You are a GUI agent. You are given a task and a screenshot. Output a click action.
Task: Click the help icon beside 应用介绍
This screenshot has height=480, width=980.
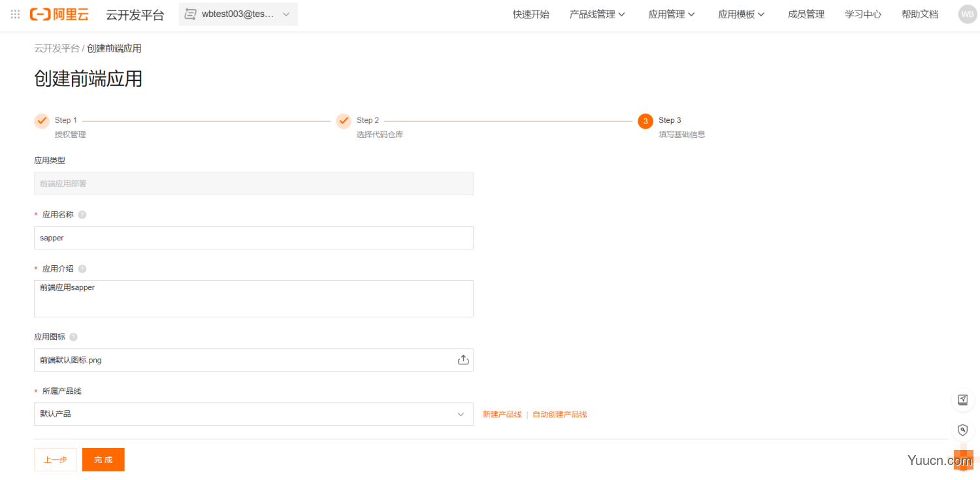[82, 269]
